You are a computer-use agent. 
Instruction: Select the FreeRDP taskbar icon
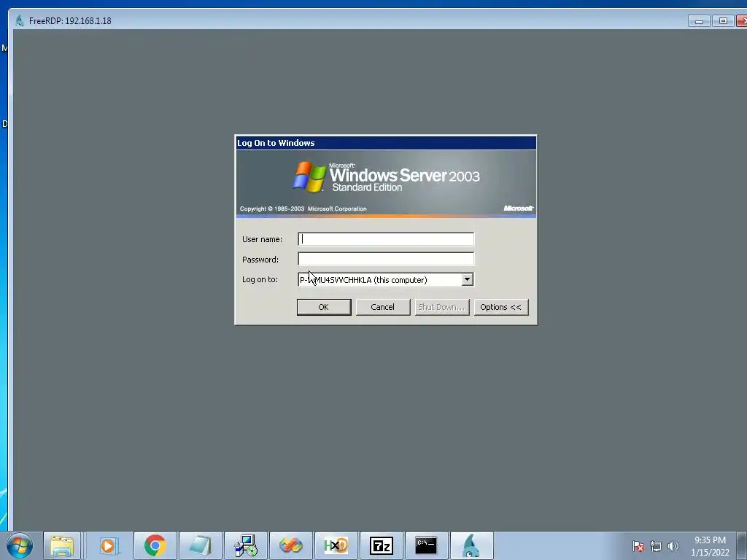(x=471, y=545)
